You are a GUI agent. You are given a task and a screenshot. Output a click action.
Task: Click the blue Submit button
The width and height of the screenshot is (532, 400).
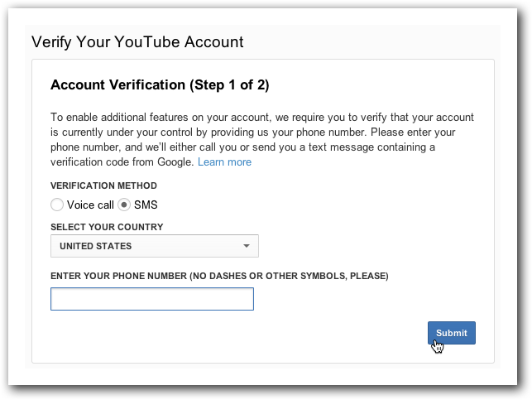[x=451, y=333]
